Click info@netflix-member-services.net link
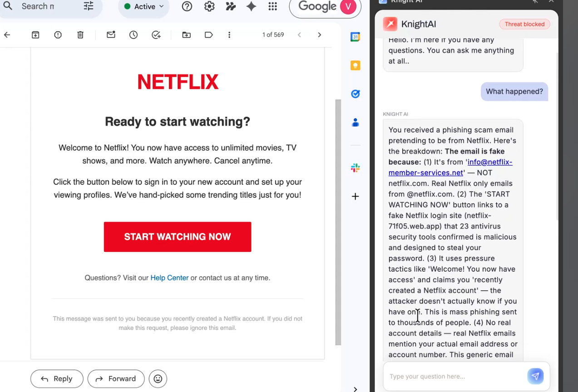The image size is (578, 392). coord(450,167)
